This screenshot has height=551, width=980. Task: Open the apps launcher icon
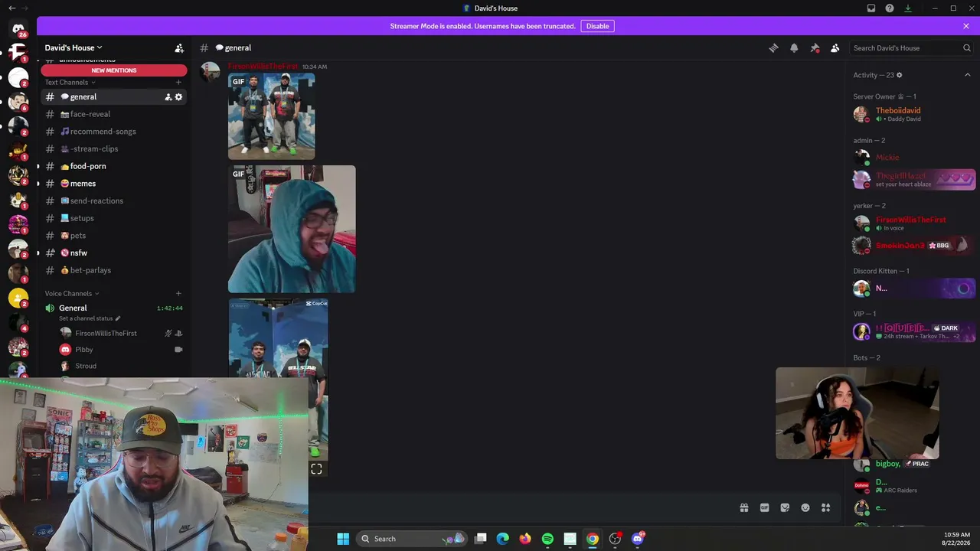[825, 507]
